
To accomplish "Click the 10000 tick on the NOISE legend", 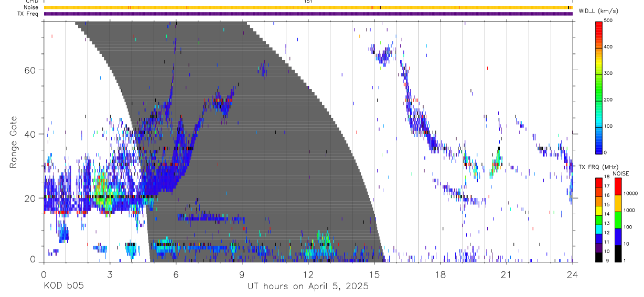I will [x=631, y=193].
